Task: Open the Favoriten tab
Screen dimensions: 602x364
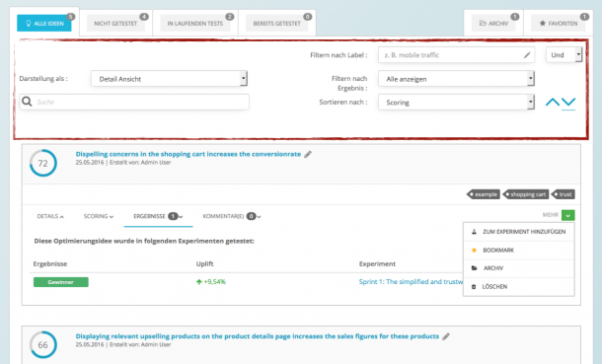Action: [559, 24]
